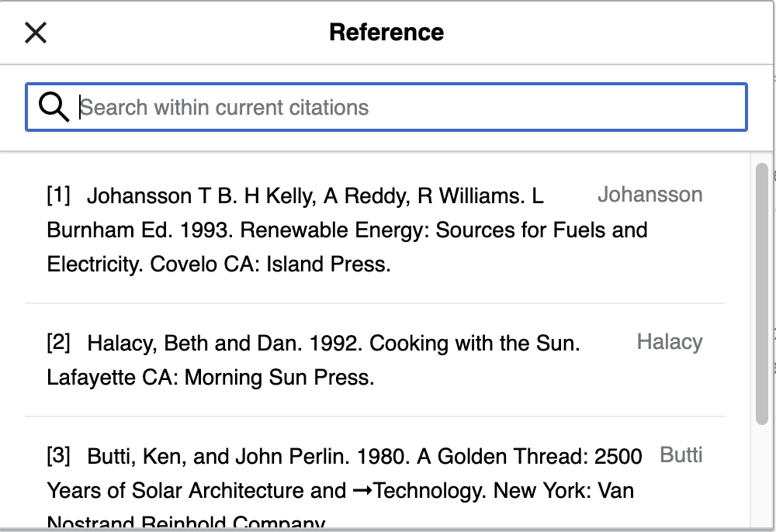This screenshot has width=776, height=532.
Task: Click the 'Halacy' reference name label
Action: (x=669, y=342)
